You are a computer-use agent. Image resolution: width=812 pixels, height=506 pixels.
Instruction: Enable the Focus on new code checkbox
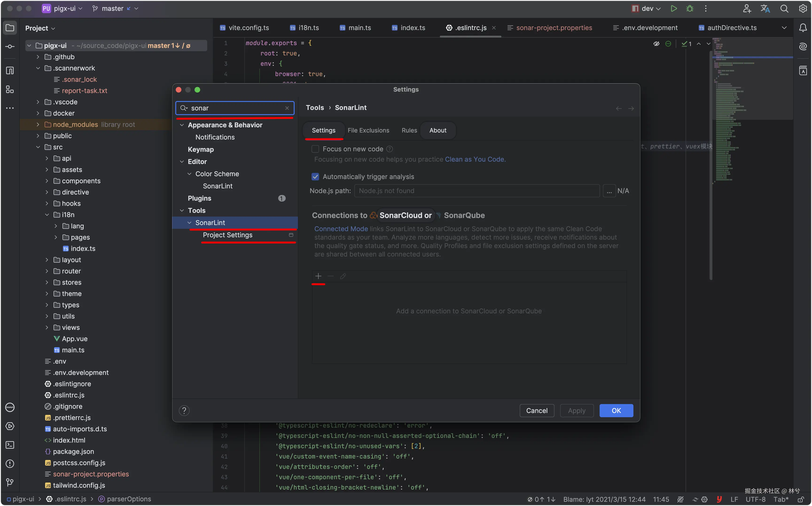[x=315, y=149]
